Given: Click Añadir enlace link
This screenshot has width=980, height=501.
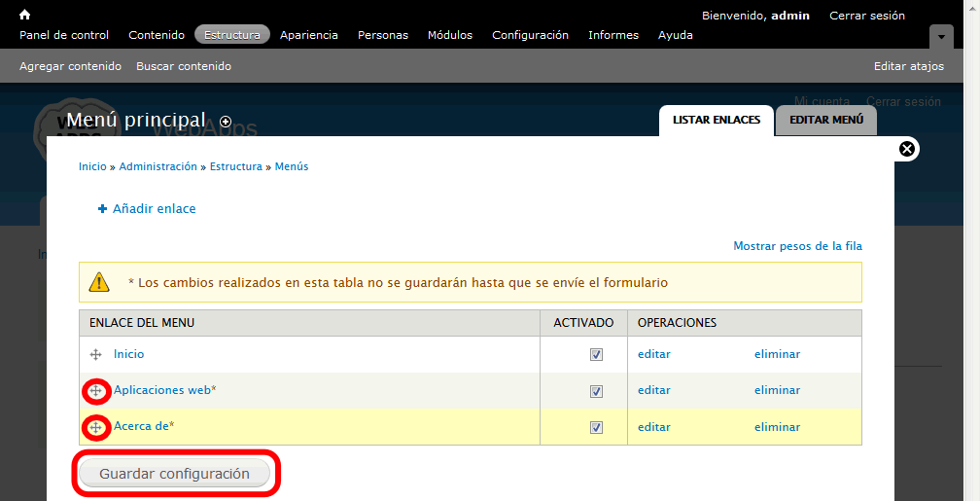Looking at the screenshot, I should pyautogui.click(x=154, y=209).
